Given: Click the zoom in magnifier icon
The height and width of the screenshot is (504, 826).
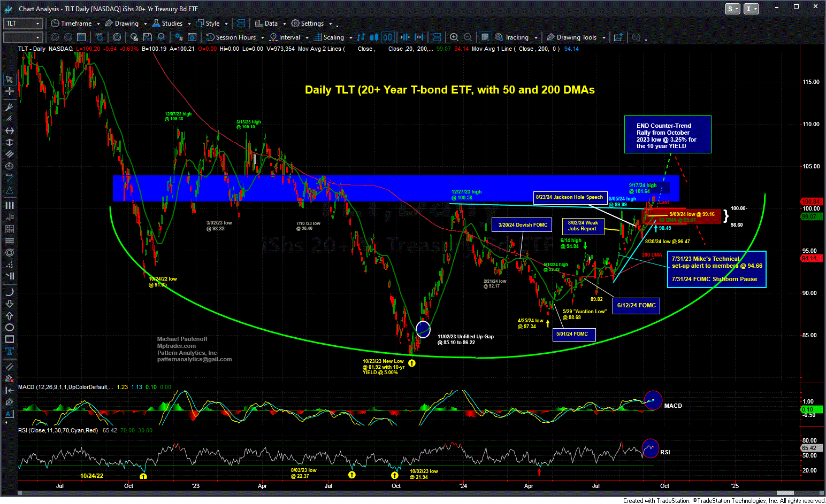Looking at the screenshot, I should coord(454,37).
